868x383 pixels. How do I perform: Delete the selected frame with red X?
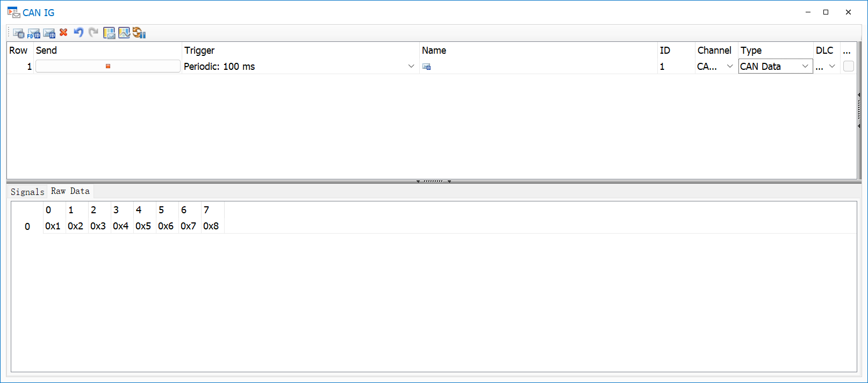tap(63, 32)
